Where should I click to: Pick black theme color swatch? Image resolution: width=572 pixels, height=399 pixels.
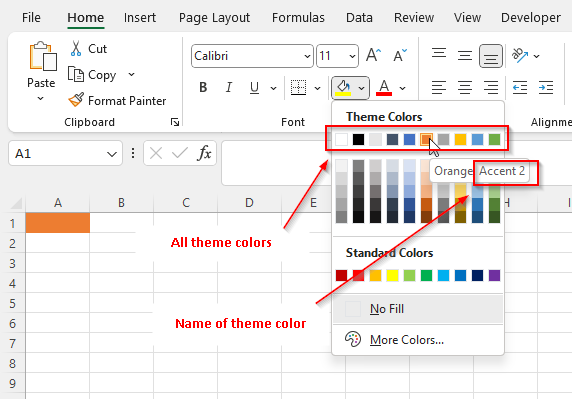[x=358, y=139]
